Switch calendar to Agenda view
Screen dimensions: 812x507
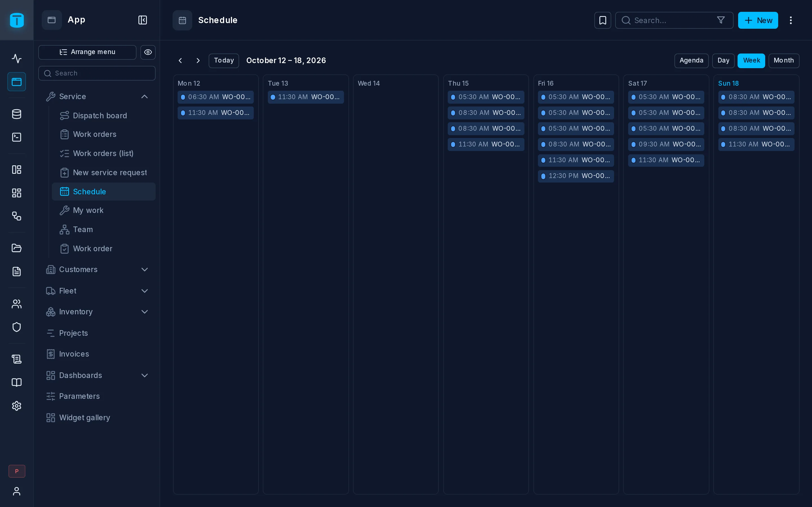pos(691,61)
